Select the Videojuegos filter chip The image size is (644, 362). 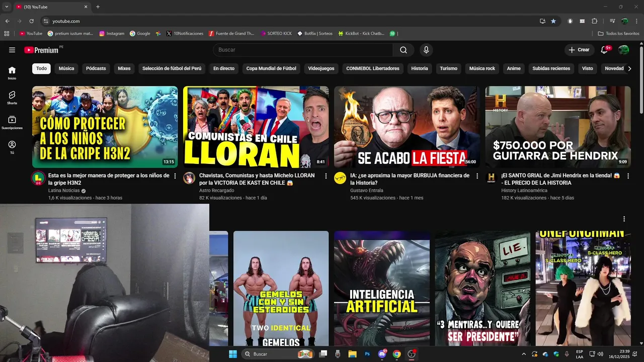click(321, 68)
